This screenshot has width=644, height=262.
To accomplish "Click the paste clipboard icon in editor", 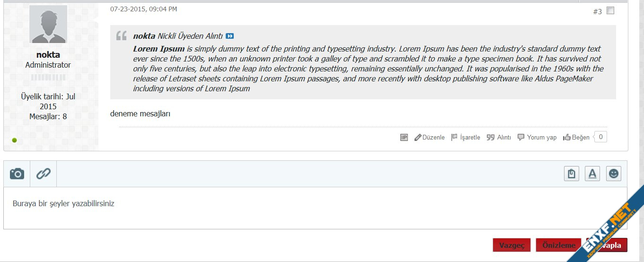I will coord(572,174).
